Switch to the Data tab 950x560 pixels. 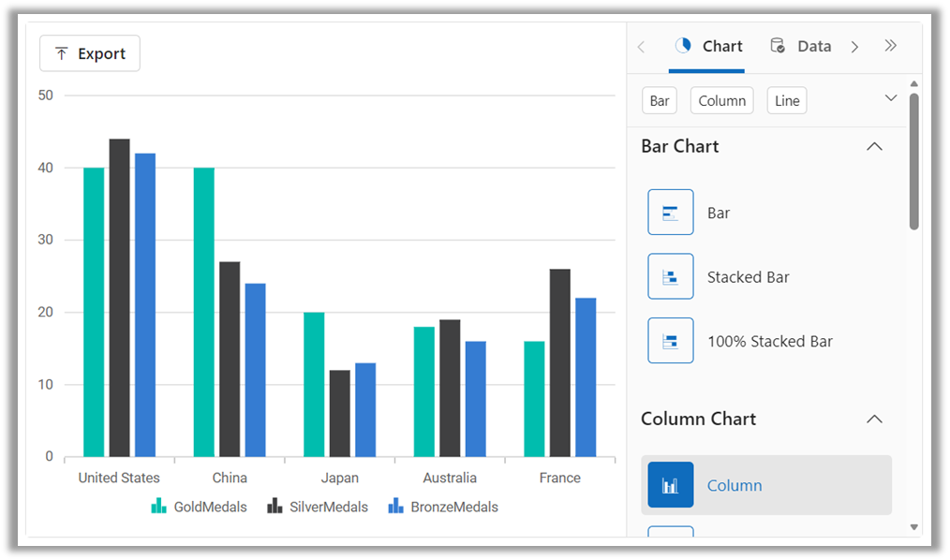[x=800, y=47]
